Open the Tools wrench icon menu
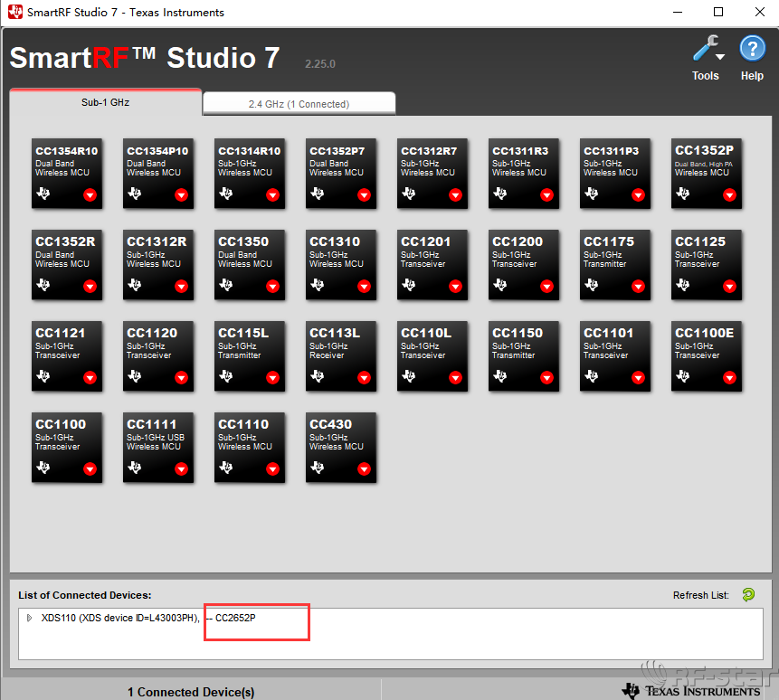Image resolution: width=779 pixels, height=700 pixels. point(705,51)
